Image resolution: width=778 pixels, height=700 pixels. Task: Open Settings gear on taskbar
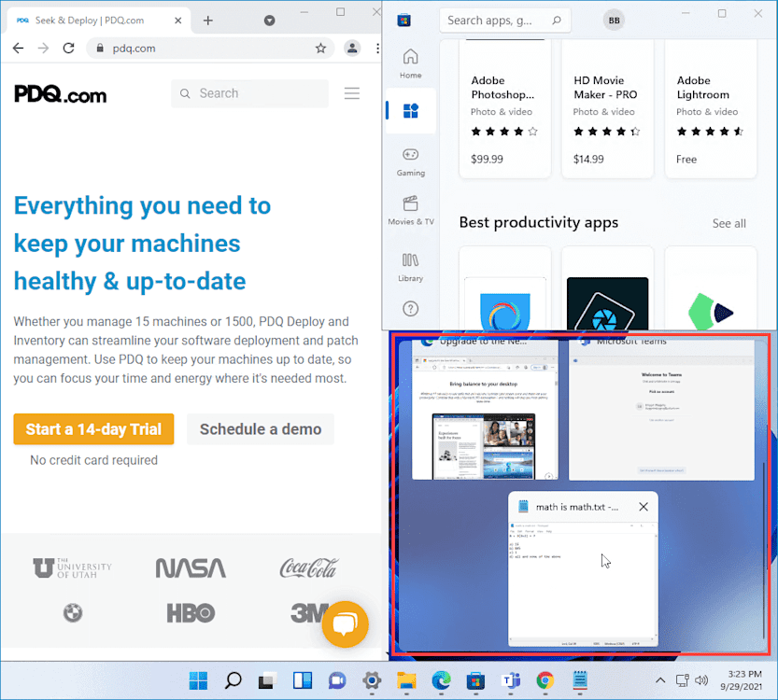372,680
